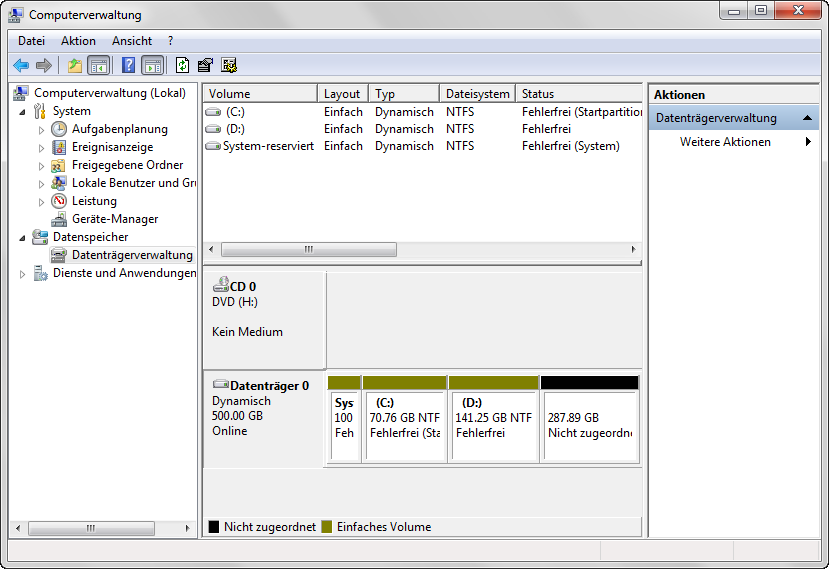The image size is (829, 569).
Task: Open the Aktion menu
Action: pos(78,41)
